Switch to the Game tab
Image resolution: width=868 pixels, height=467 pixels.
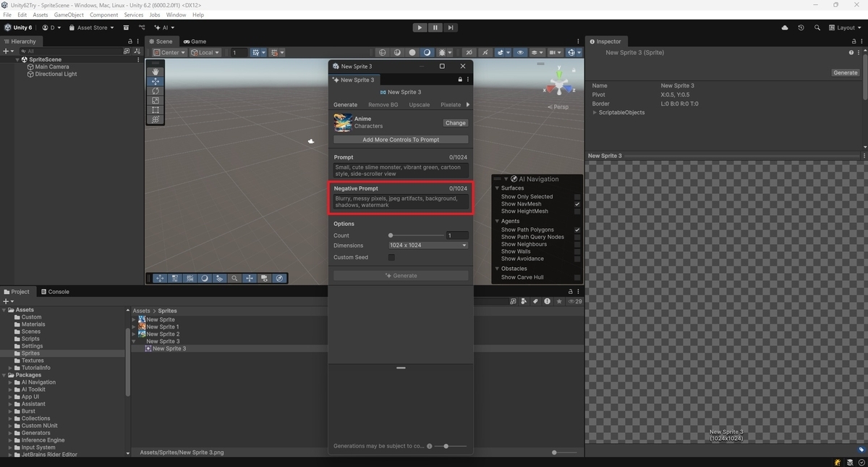pos(195,41)
